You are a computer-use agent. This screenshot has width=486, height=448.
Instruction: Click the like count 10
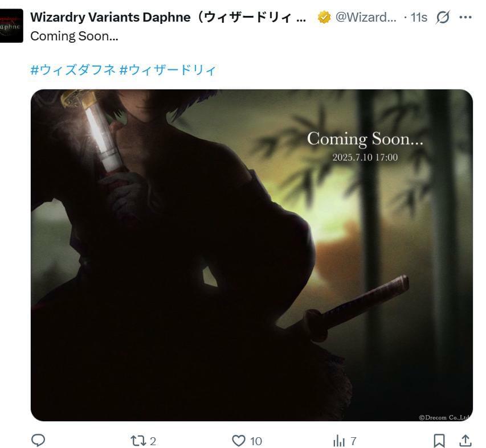tap(256, 441)
